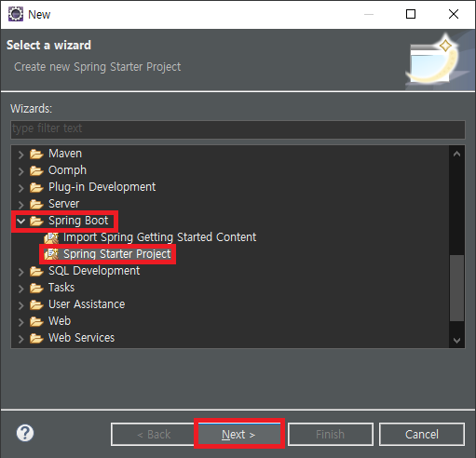The image size is (476, 458).
Task: Click the User Assistance folder icon
Action: tap(36, 304)
